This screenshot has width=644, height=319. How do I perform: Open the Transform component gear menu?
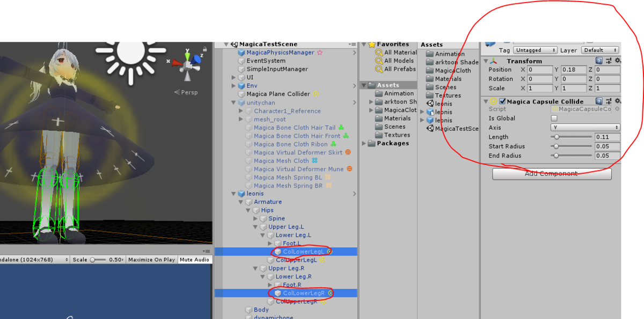pos(617,61)
